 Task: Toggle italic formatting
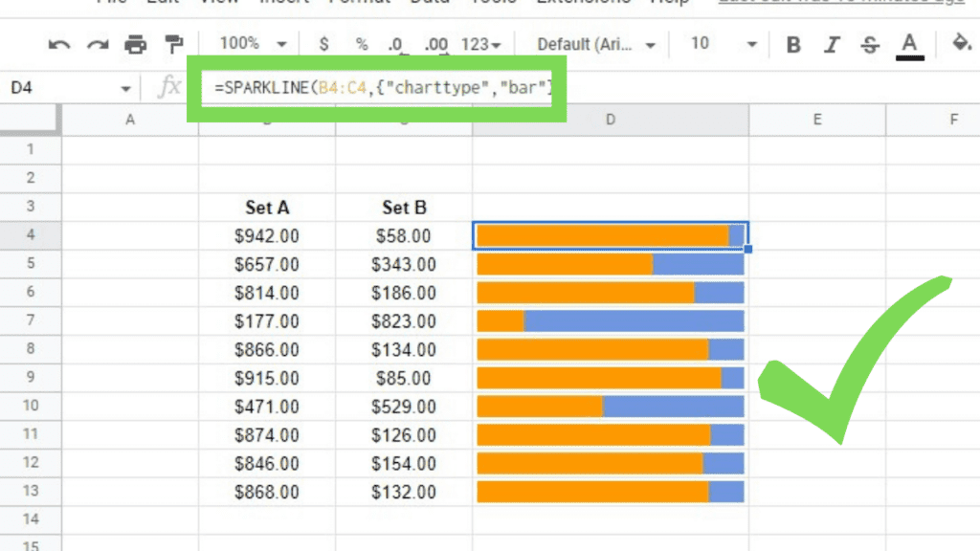click(x=831, y=44)
